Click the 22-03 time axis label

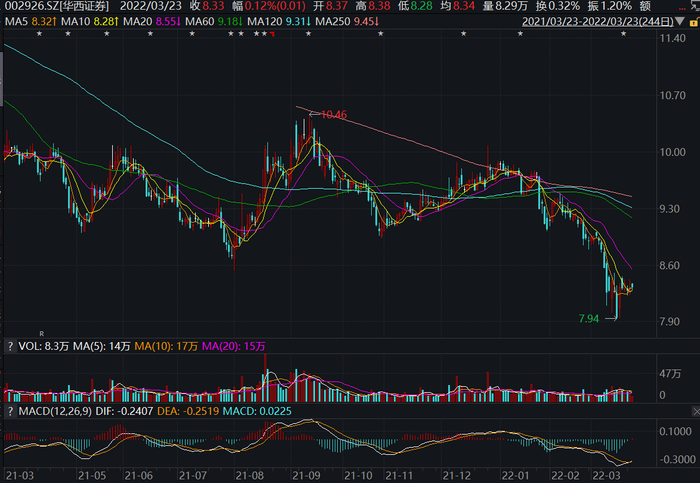coord(606,476)
